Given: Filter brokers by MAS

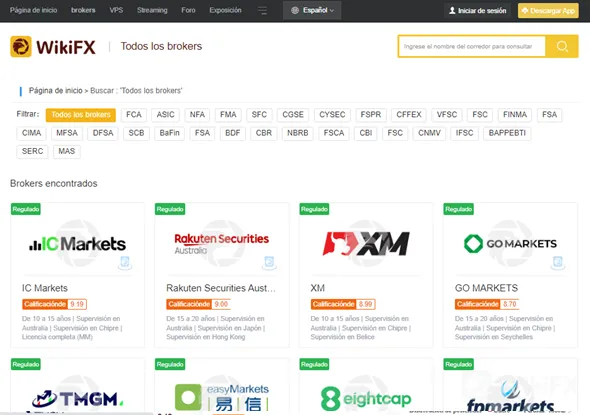Looking at the screenshot, I should point(67,151).
